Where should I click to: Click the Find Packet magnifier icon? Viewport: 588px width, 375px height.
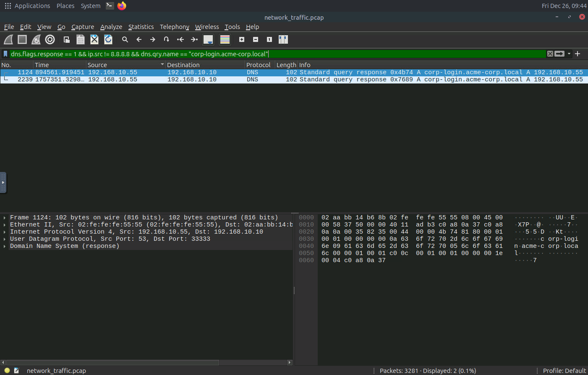pyautogui.click(x=125, y=39)
